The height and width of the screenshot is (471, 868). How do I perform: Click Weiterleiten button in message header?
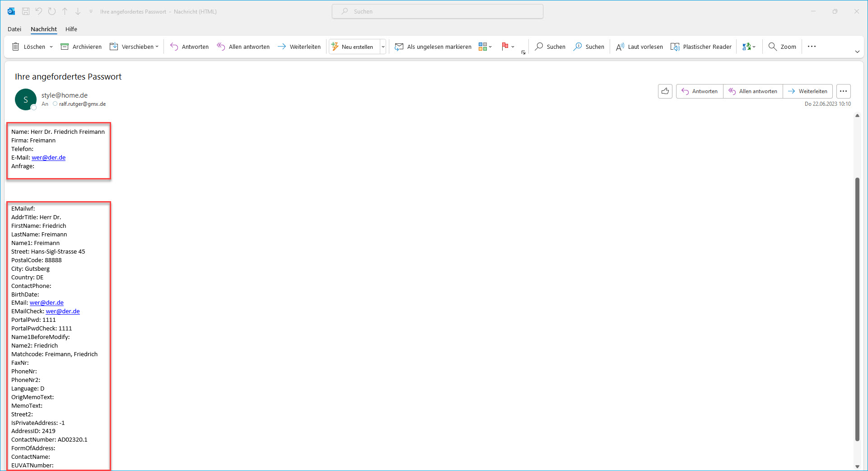coord(807,91)
